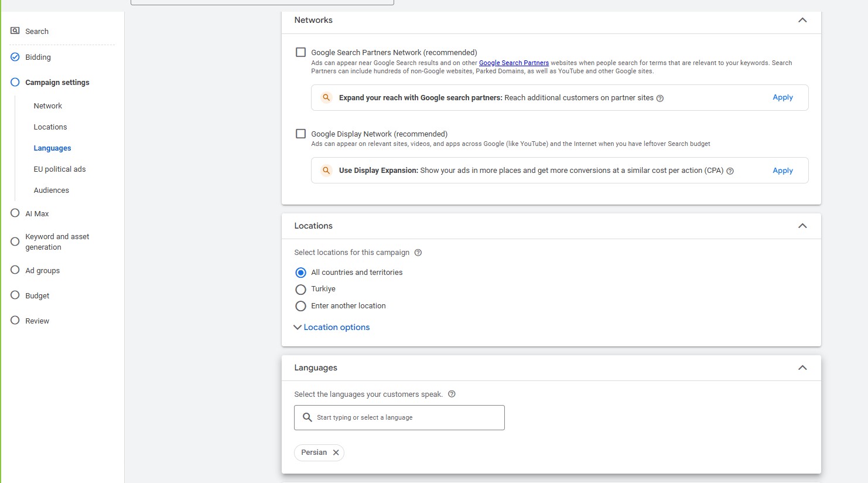Remove the Persian language chip

click(x=336, y=453)
